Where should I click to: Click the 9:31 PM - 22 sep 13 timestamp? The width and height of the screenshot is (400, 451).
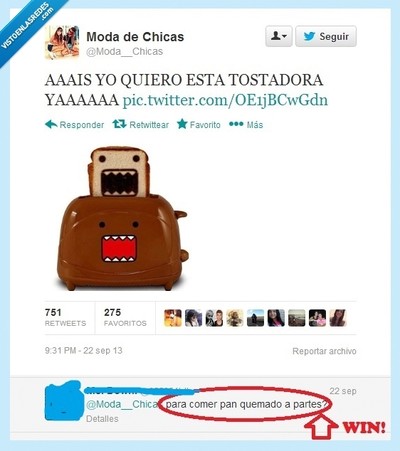tap(84, 351)
